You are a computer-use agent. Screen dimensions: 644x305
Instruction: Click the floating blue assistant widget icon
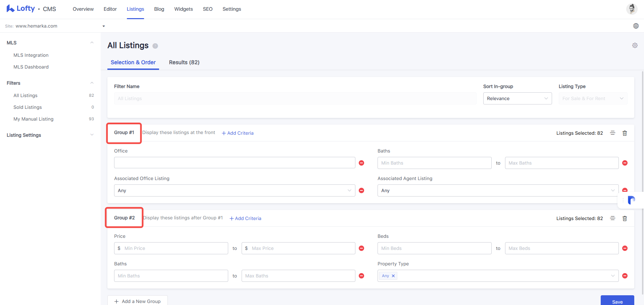click(631, 200)
